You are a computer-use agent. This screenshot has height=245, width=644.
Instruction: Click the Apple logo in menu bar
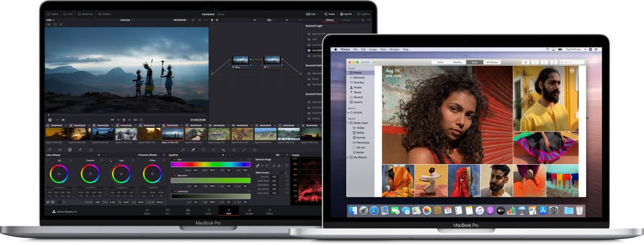(x=335, y=49)
